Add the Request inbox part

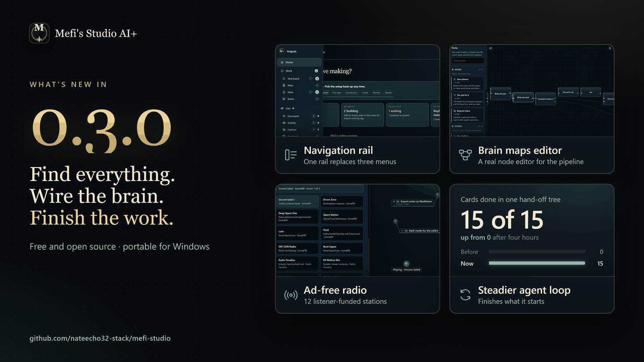[468, 115]
